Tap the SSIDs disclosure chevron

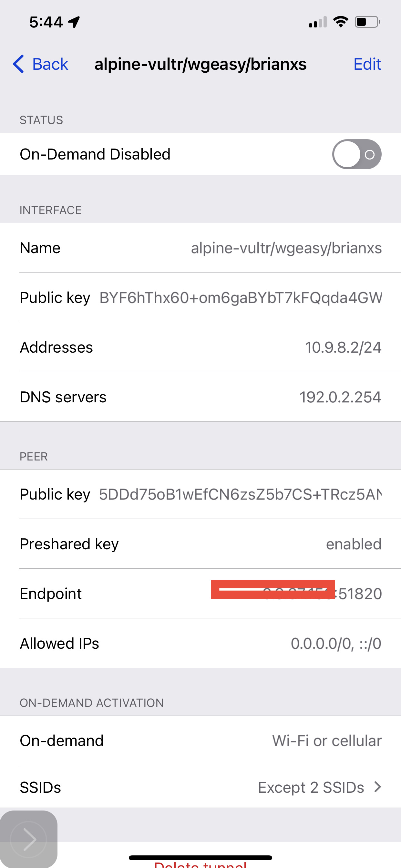[x=377, y=788]
